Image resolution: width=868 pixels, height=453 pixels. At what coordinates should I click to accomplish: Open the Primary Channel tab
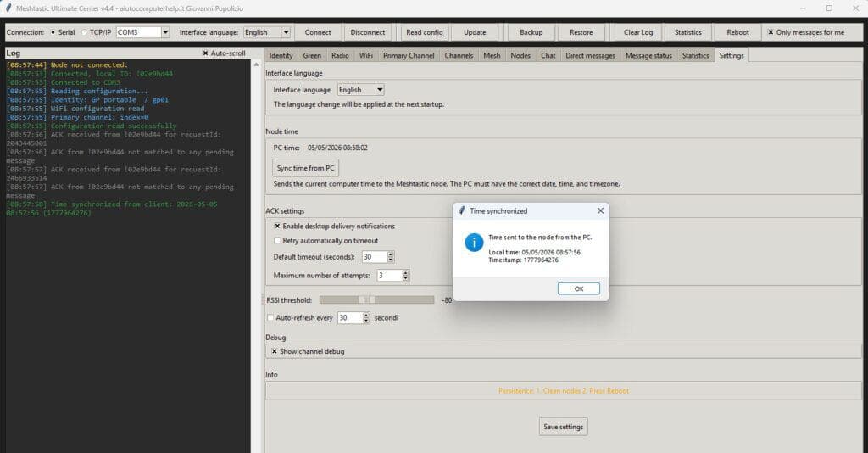pos(409,55)
